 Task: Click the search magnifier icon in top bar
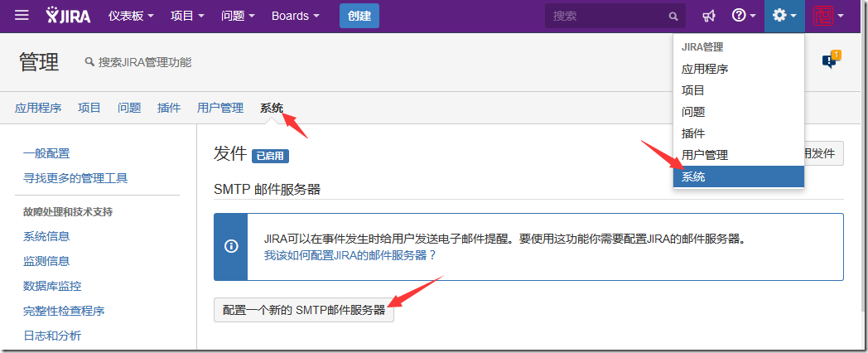click(673, 16)
